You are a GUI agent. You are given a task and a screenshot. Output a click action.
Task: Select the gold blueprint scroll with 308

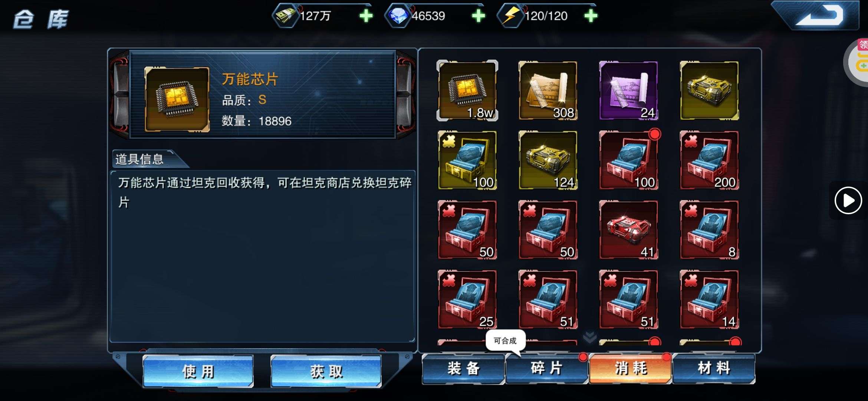point(548,91)
